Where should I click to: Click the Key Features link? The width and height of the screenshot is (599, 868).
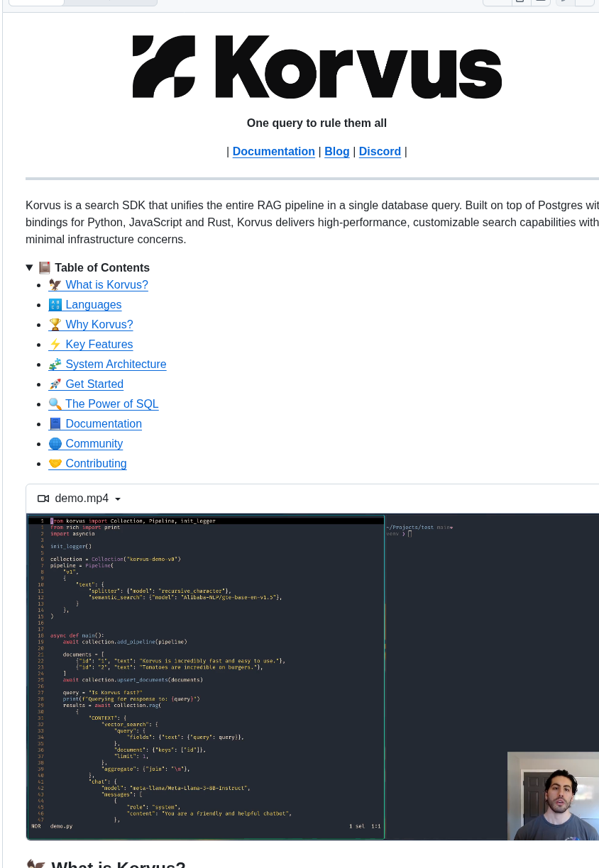(x=99, y=344)
